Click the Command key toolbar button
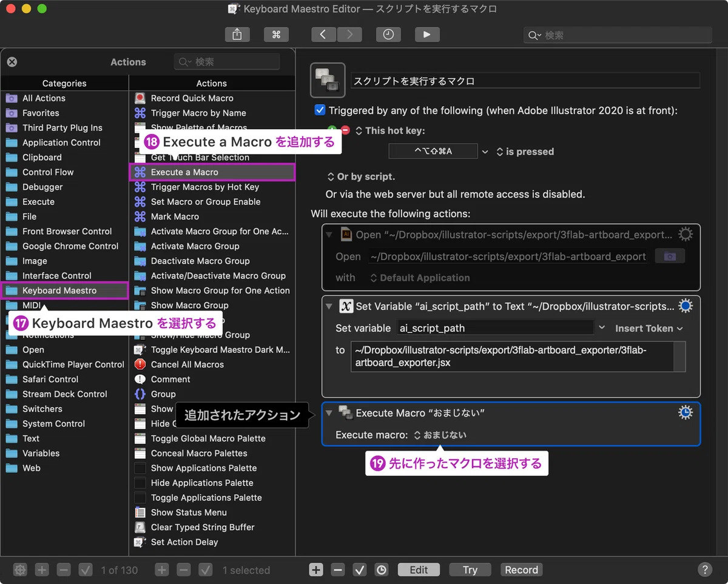728x584 pixels. click(276, 35)
